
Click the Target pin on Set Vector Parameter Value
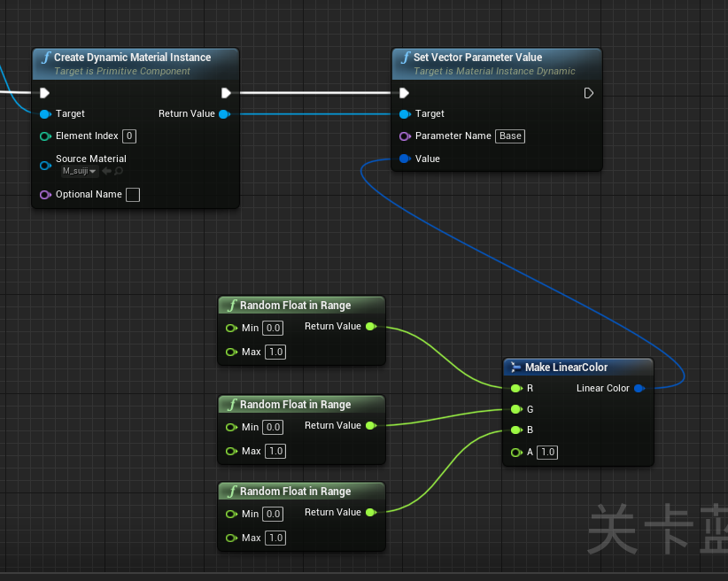pyautogui.click(x=403, y=113)
